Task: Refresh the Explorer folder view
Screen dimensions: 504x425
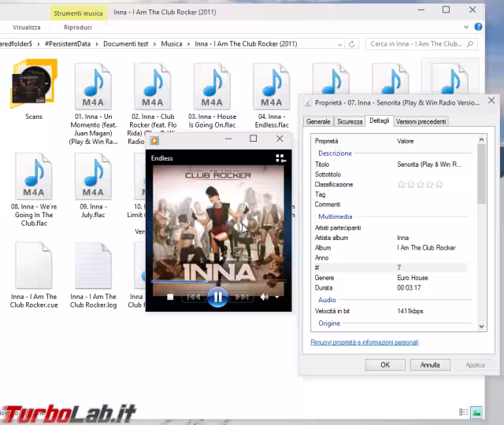Action: pyautogui.click(x=352, y=44)
